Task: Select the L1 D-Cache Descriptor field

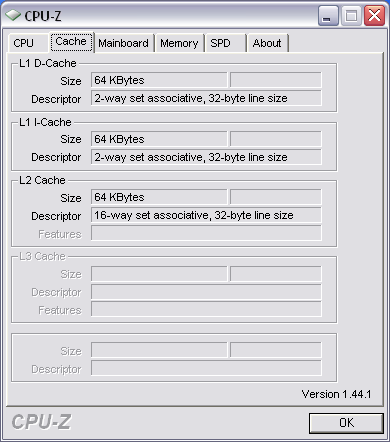Action: (x=206, y=98)
